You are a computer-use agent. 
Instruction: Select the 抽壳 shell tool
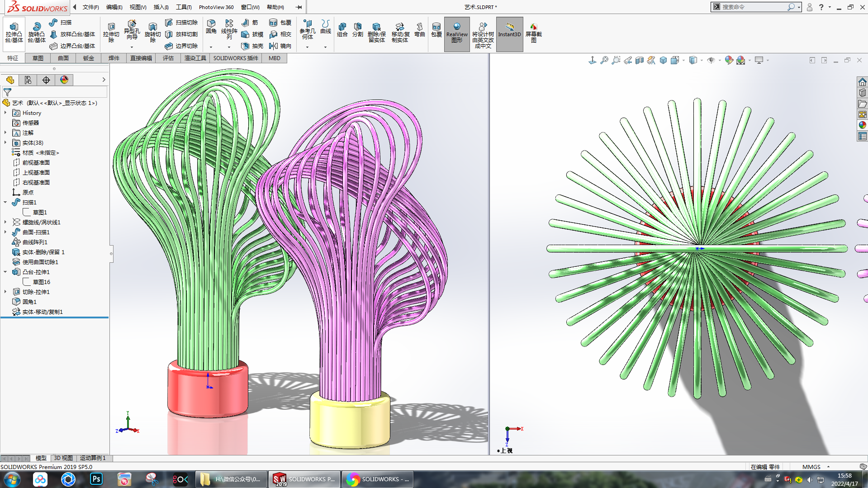(252, 46)
